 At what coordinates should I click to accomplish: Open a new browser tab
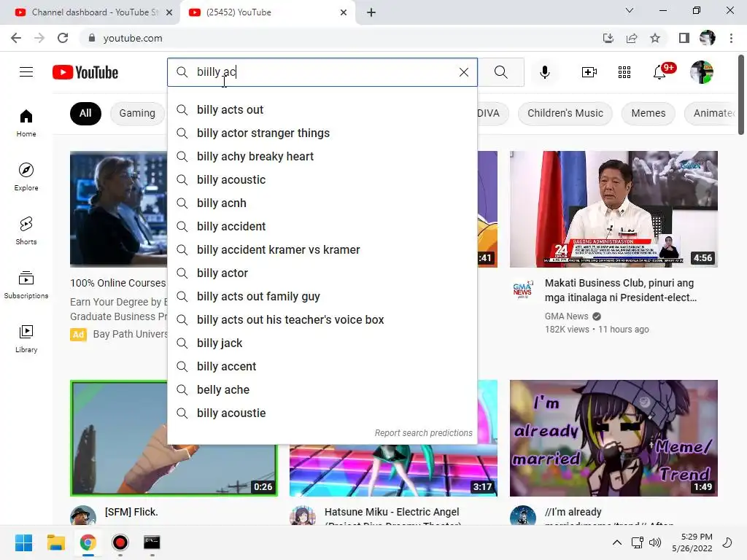pyautogui.click(x=371, y=12)
